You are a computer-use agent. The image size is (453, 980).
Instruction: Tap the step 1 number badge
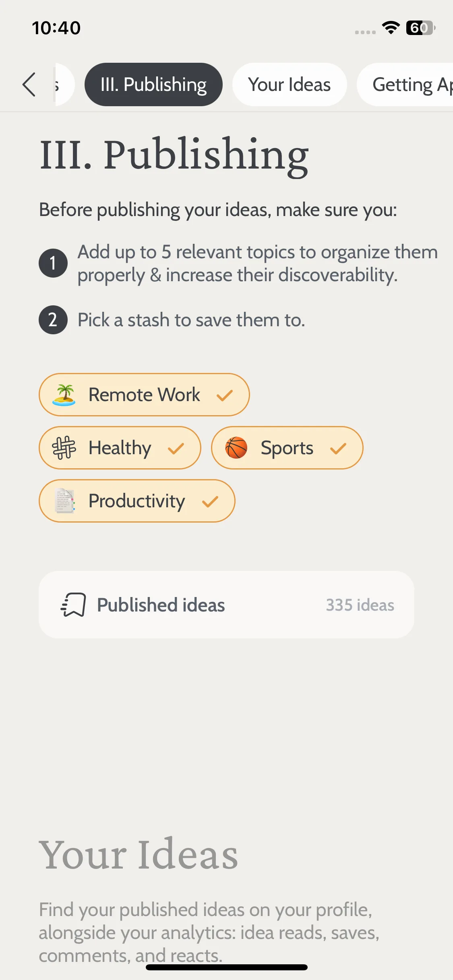coord(53,263)
